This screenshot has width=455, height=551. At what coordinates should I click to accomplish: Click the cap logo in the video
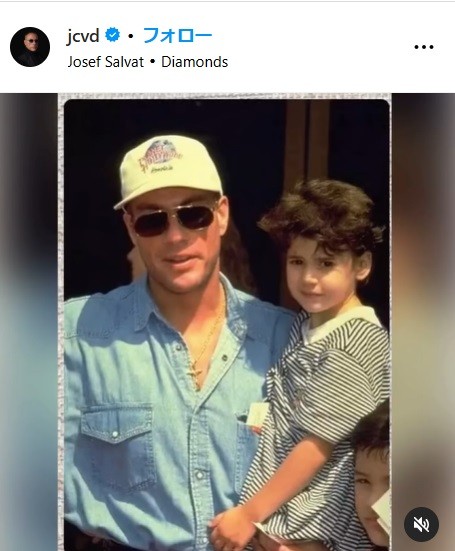(161, 157)
